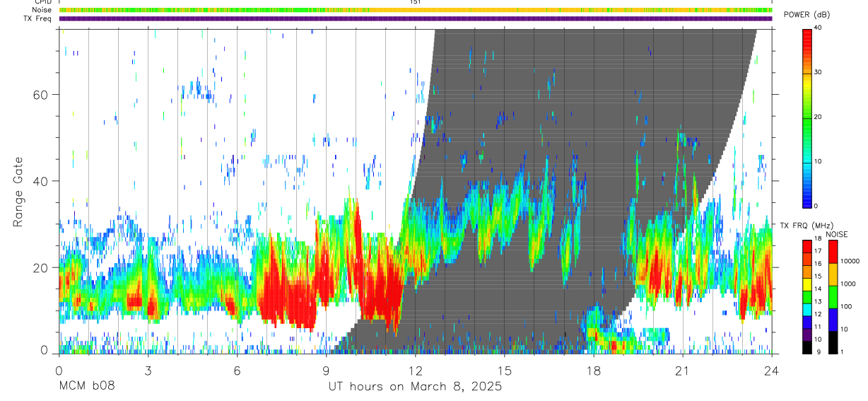Click the Range Gate axis title
Viewport: 868px width, 401px height.
19,192
